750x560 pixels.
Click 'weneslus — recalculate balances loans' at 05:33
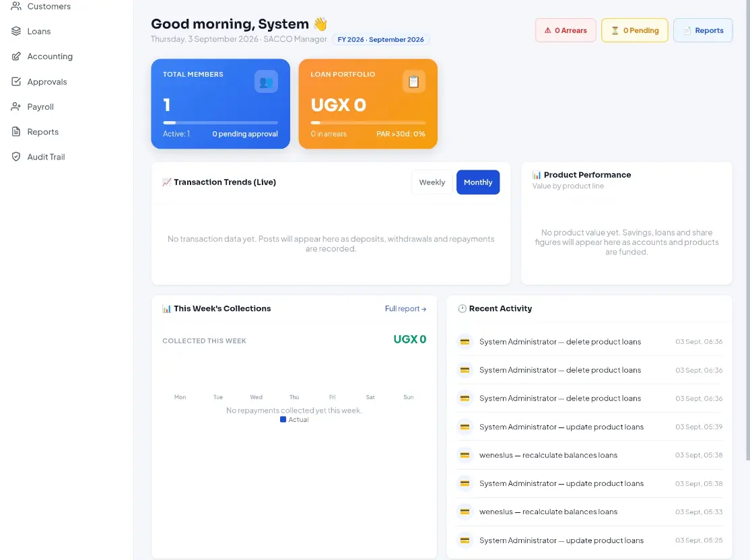pyautogui.click(x=548, y=512)
